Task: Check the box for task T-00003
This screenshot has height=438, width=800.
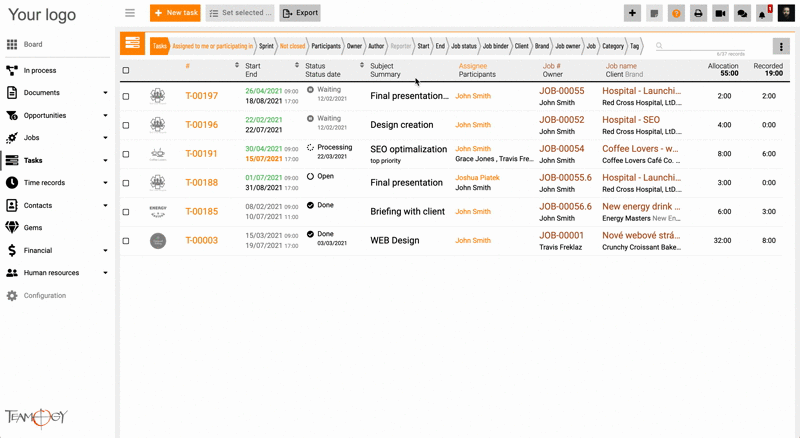Action: click(x=126, y=241)
